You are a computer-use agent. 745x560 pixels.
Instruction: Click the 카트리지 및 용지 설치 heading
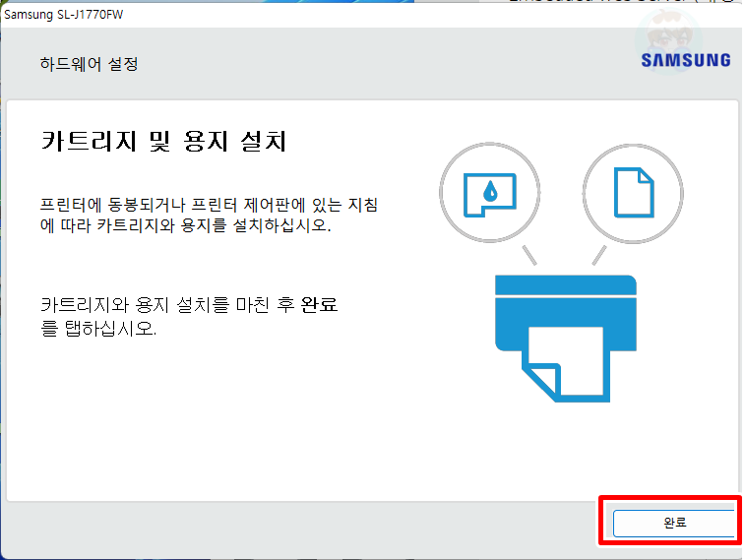click(x=164, y=141)
